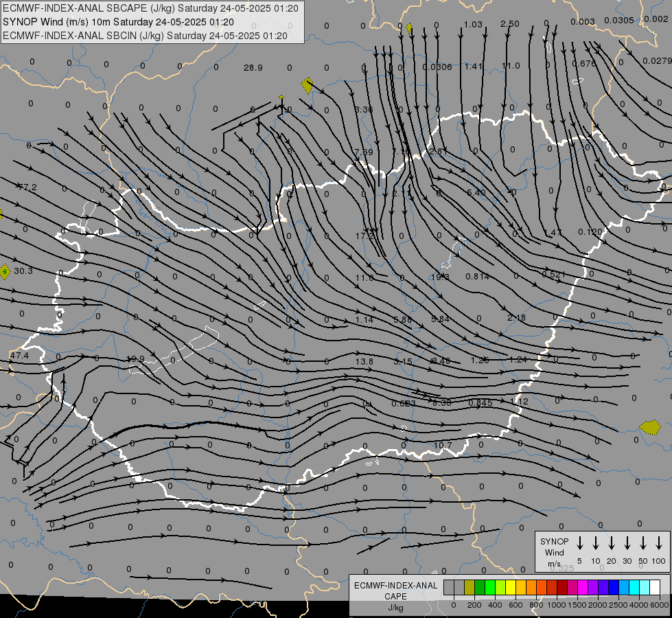Select the magenta swatch starting at 1500
Screen dimensions: 672x618
pos(583,588)
